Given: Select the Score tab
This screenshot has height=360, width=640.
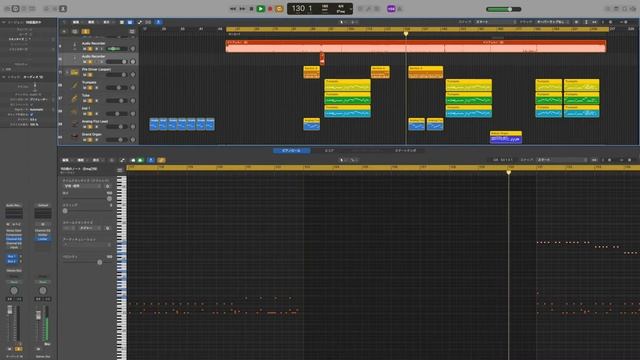Looking at the screenshot, I should pyautogui.click(x=329, y=151).
